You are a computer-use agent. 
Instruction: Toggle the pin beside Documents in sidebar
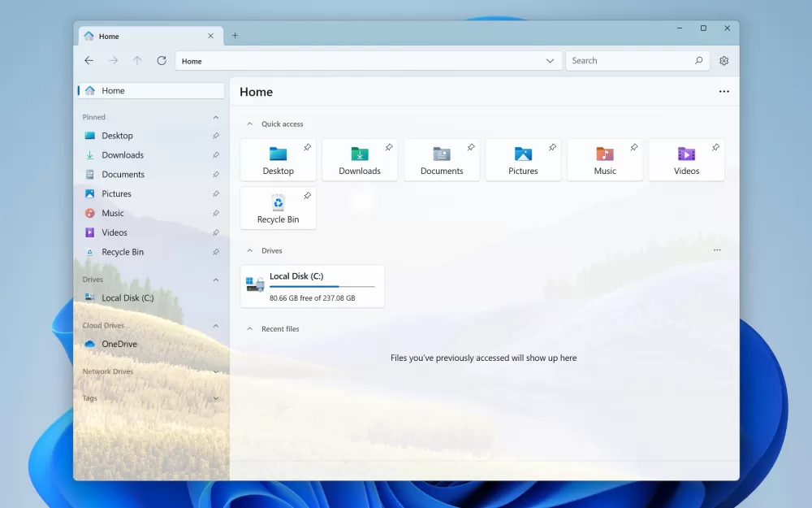pos(216,175)
